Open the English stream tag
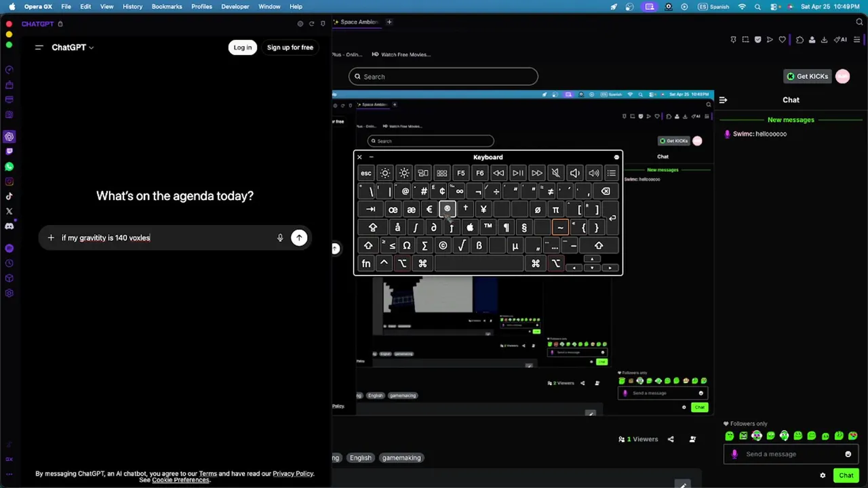This screenshot has width=868, height=488. click(x=360, y=457)
